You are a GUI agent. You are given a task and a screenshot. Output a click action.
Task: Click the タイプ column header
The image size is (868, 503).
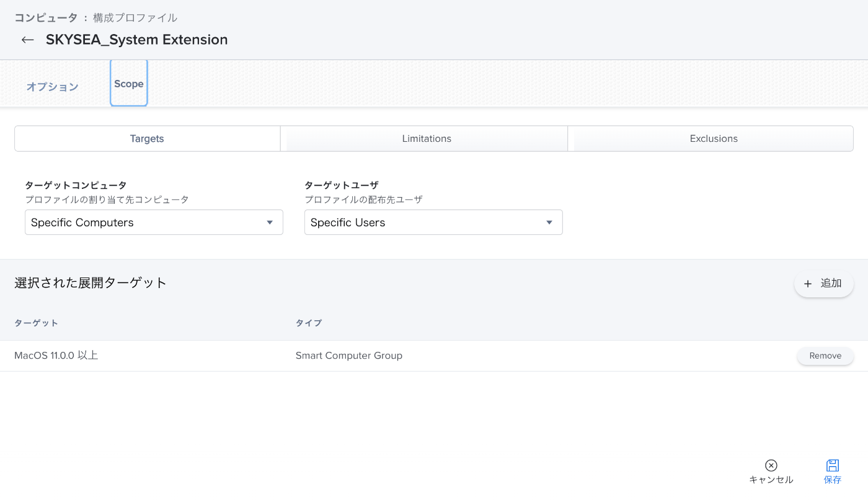coord(309,323)
